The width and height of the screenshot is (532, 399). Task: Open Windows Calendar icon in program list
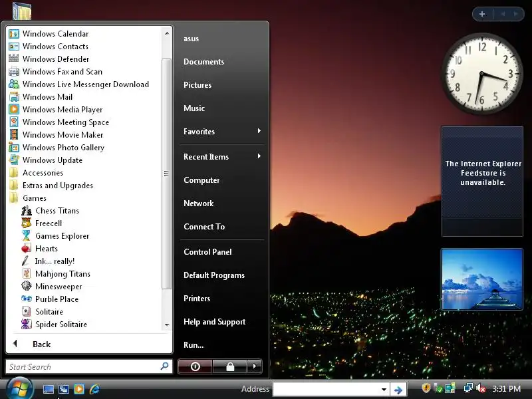14,34
